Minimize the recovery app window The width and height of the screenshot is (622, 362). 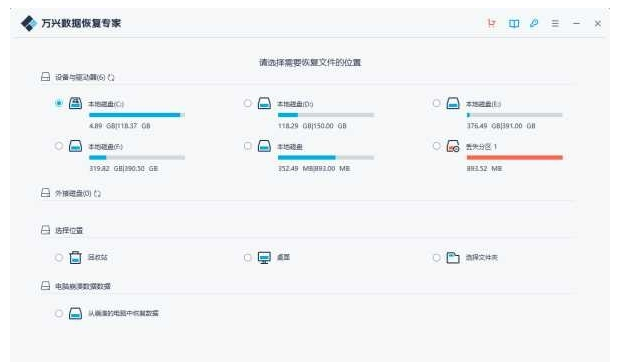point(576,23)
